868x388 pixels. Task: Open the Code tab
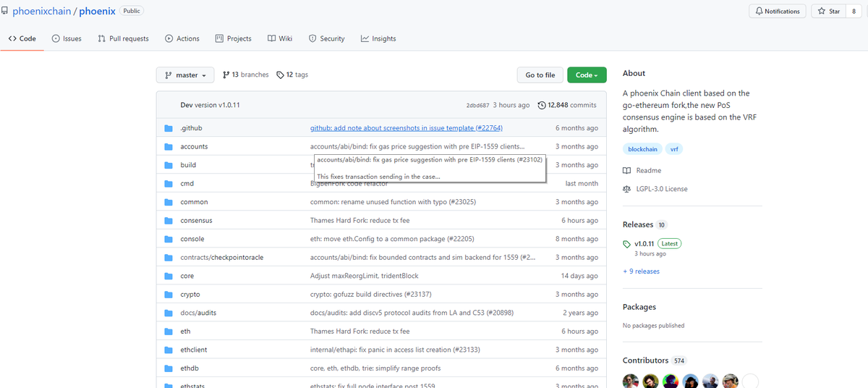click(22, 38)
